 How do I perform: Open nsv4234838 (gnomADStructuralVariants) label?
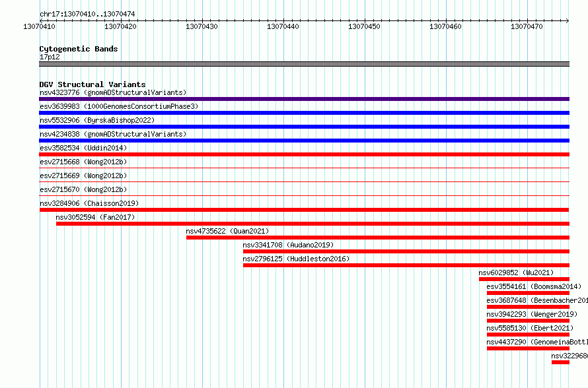click(113, 134)
